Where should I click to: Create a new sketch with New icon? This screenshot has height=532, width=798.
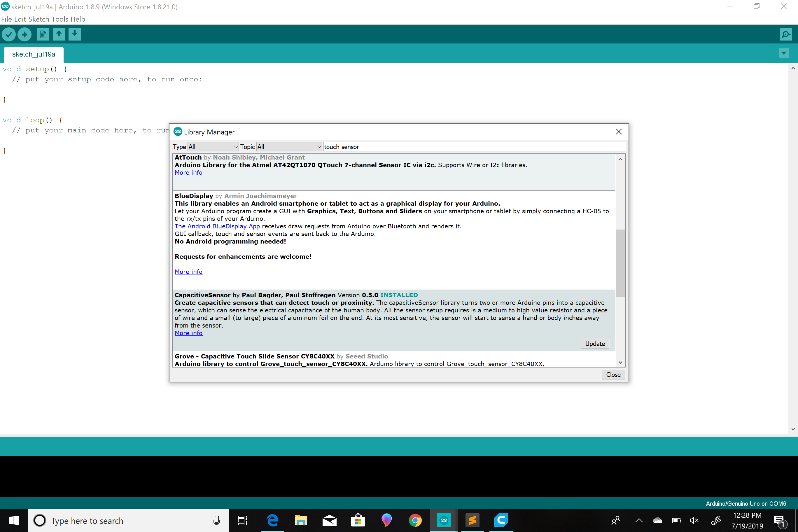pos(43,34)
